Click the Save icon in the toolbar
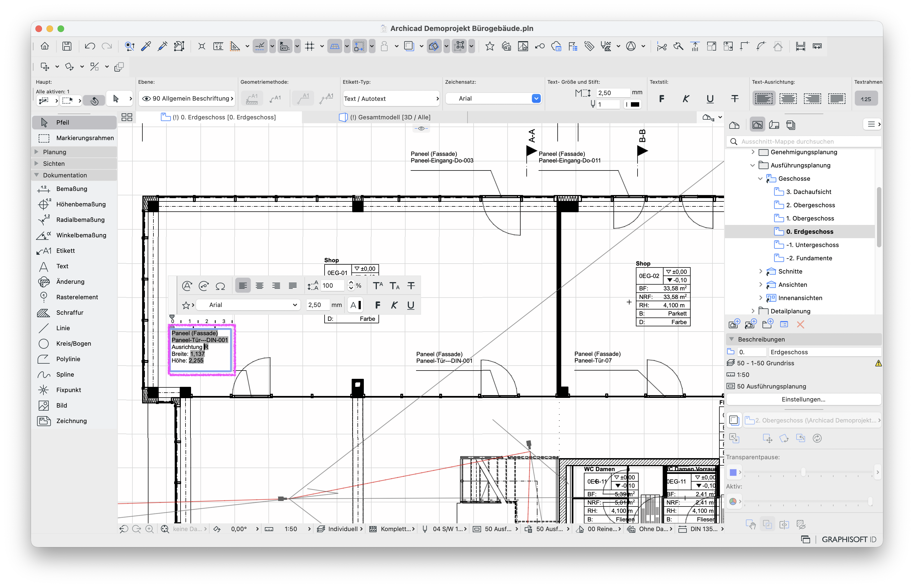The height and width of the screenshot is (588, 914). pyautogui.click(x=67, y=46)
